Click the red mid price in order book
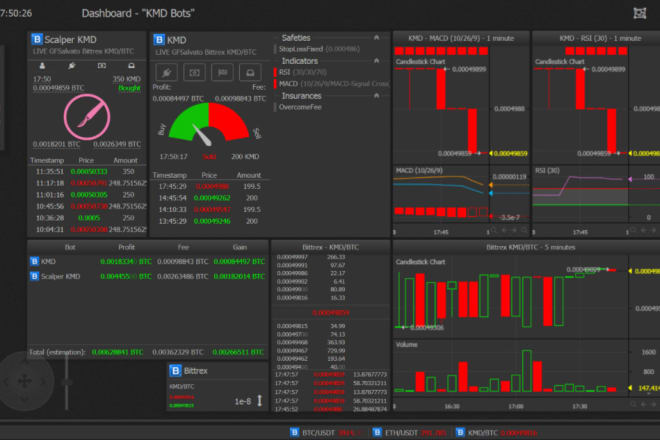Image resolution: width=660 pixels, height=440 pixels. click(x=330, y=313)
